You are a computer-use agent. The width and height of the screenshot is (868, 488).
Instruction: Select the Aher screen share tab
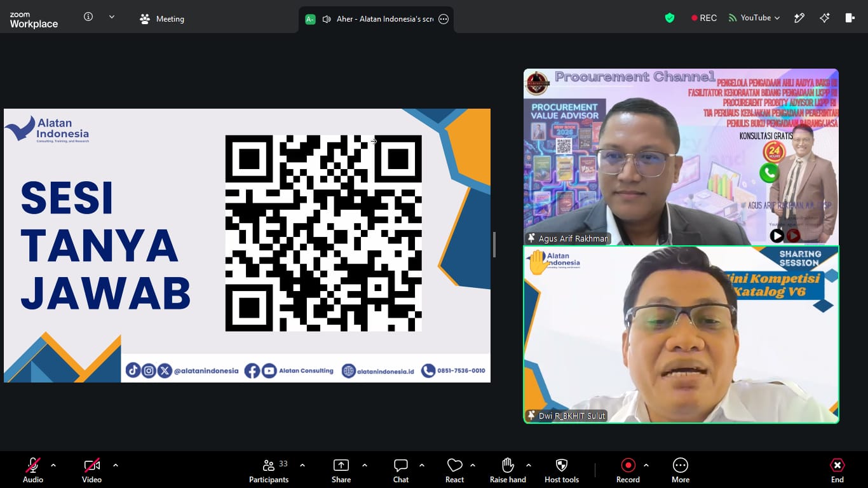376,19
